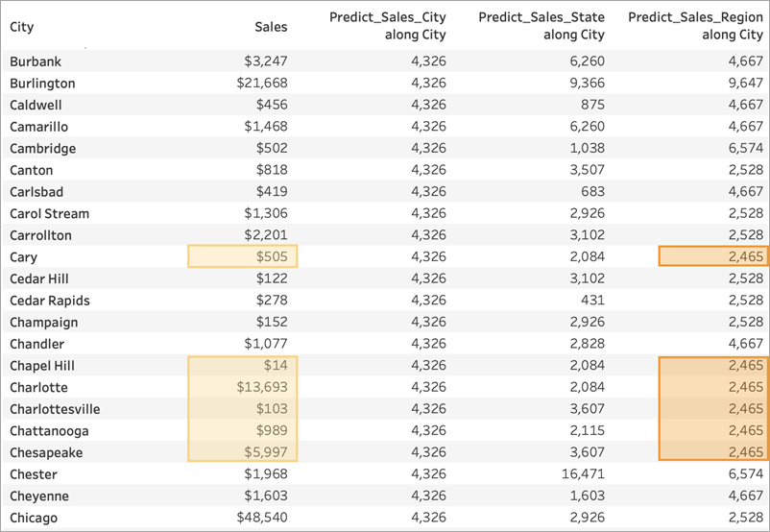This screenshot has width=770, height=532.
Task: Click the $152 sales value
Action: tap(272, 322)
